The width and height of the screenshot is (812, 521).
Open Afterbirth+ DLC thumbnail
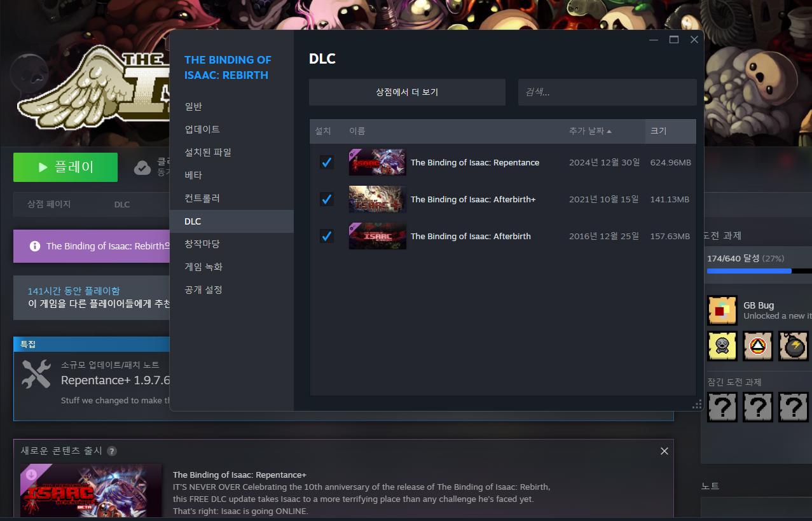(377, 199)
